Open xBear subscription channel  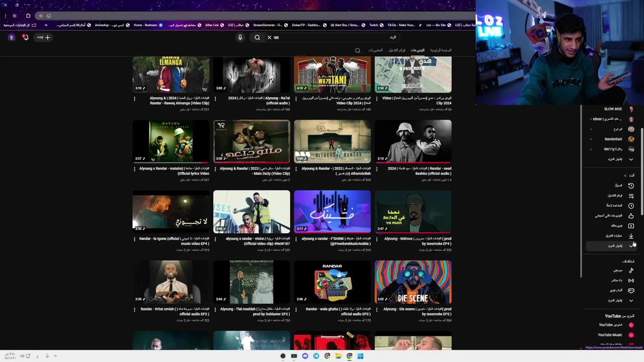(612, 119)
